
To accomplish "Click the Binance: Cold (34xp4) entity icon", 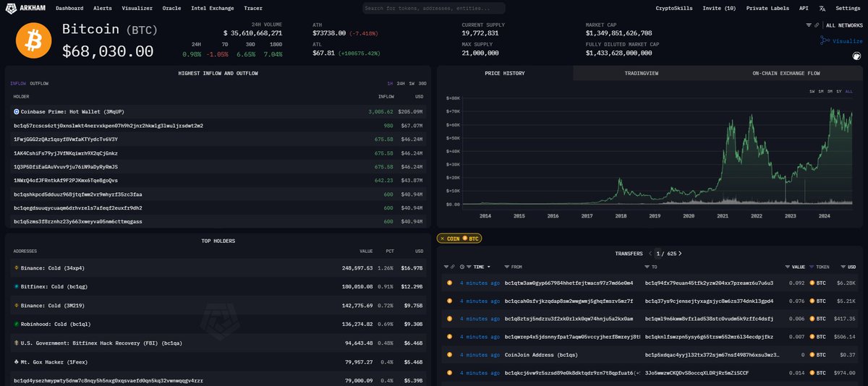I will pyautogui.click(x=16, y=267).
